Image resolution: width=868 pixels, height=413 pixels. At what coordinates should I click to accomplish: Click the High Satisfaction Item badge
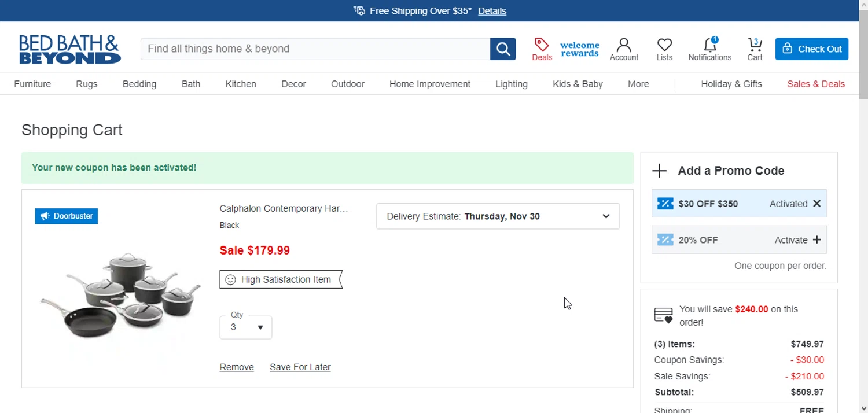click(x=281, y=279)
